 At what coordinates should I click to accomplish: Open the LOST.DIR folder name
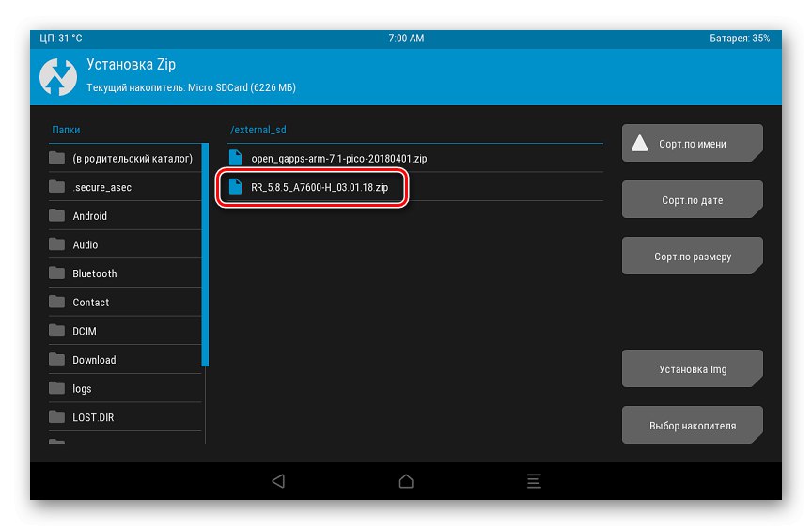point(93,417)
